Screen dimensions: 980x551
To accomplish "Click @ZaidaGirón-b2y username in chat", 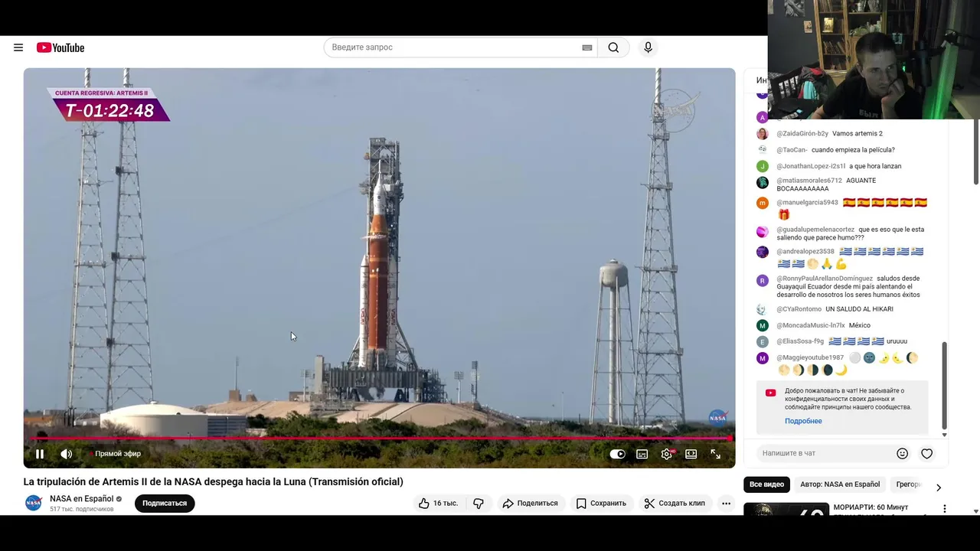I will [802, 134].
